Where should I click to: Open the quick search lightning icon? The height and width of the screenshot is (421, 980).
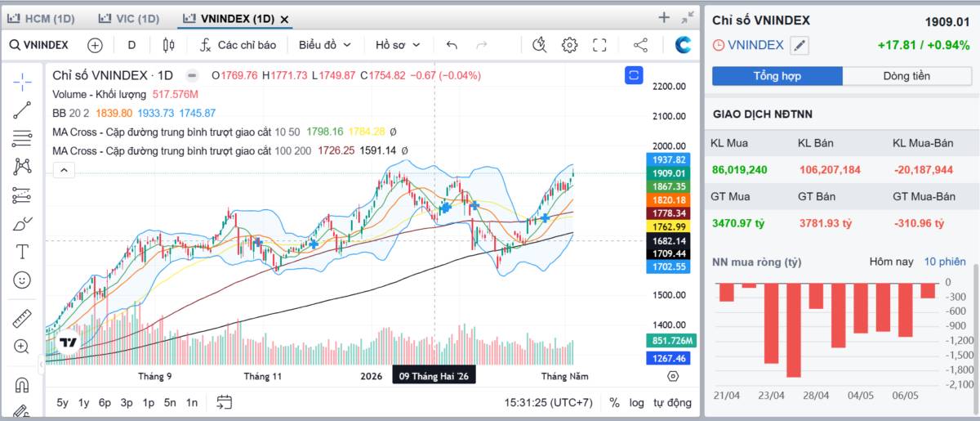pyautogui.click(x=538, y=45)
